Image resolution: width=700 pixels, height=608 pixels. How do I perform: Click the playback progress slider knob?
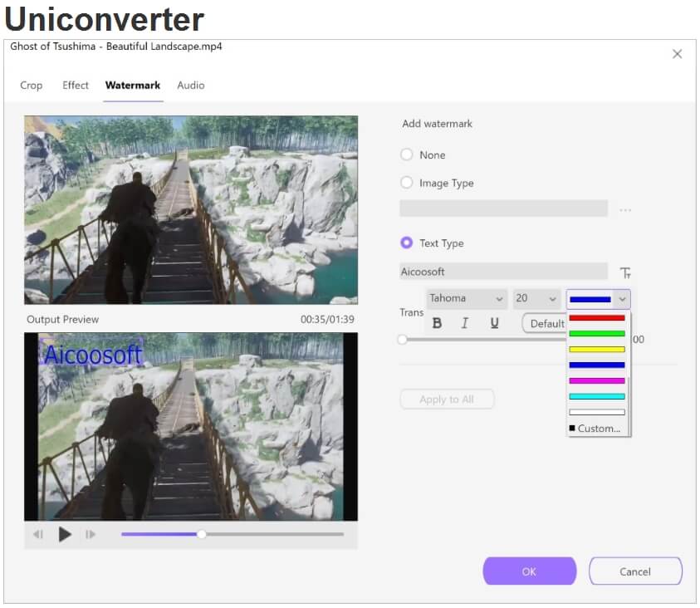201,534
